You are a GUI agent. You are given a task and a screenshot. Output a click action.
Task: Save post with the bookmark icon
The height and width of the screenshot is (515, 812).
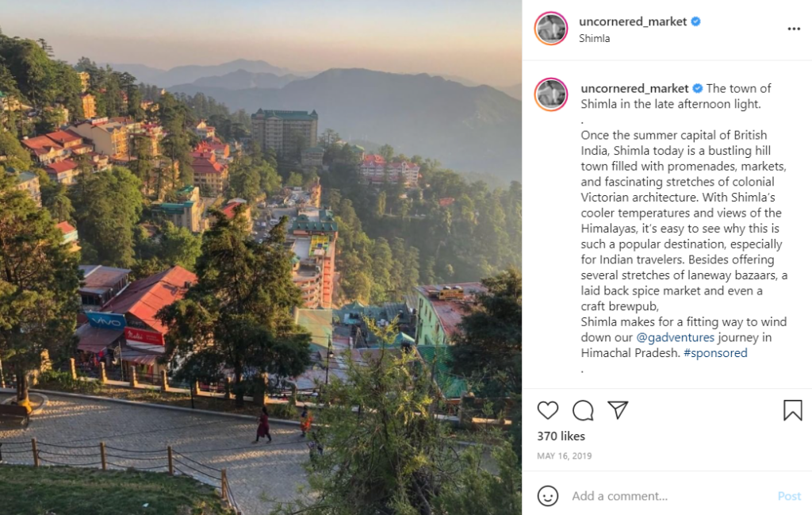coord(792,410)
